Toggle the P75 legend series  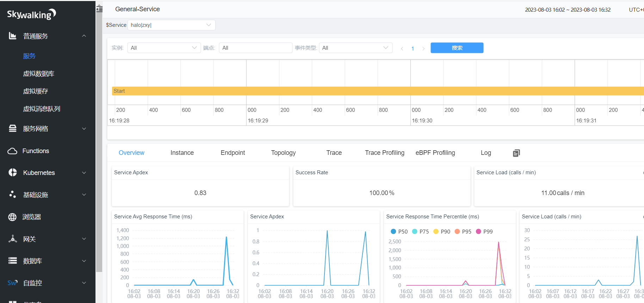pos(420,231)
